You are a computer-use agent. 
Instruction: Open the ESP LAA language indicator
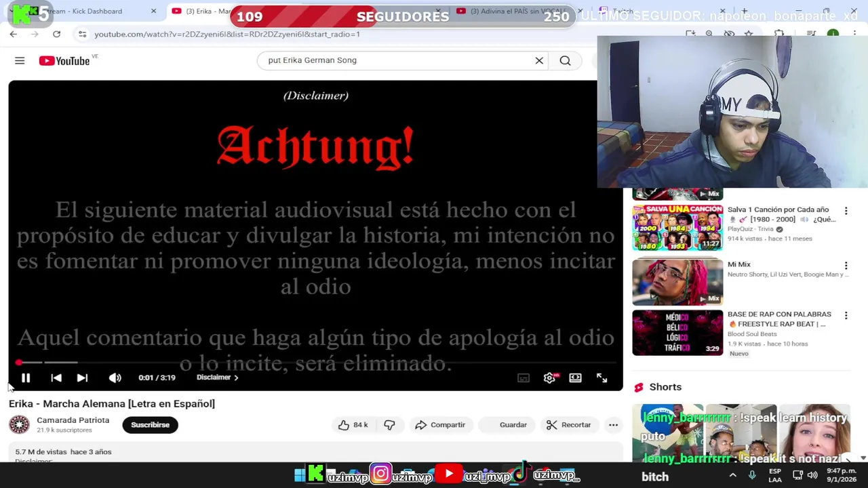coord(775,475)
